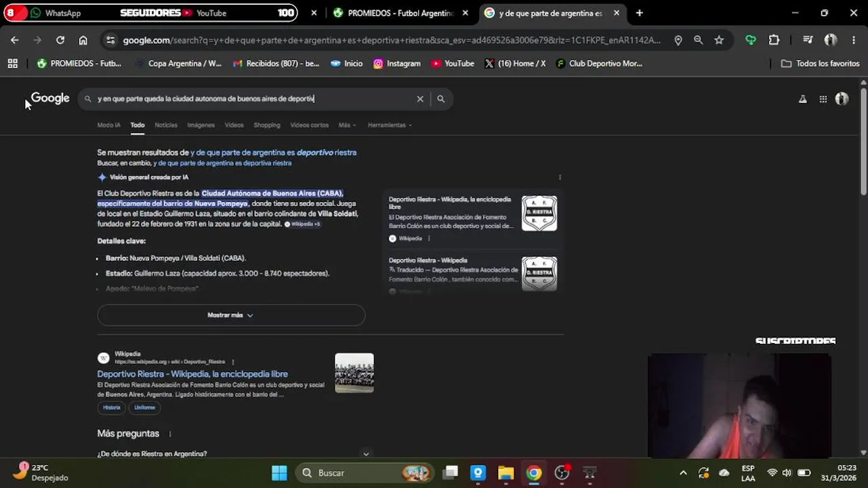The image size is (868, 488).
Task: Select the Videos search tab
Action: (234, 125)
